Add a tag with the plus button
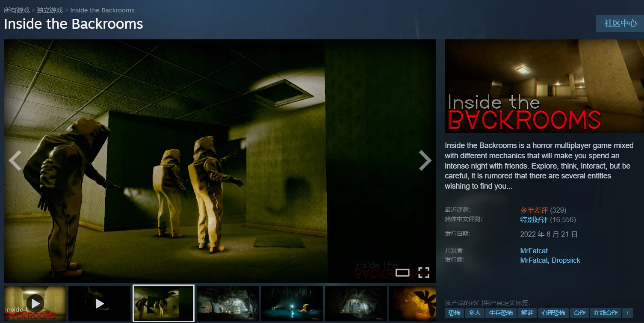 pos(627,313)
